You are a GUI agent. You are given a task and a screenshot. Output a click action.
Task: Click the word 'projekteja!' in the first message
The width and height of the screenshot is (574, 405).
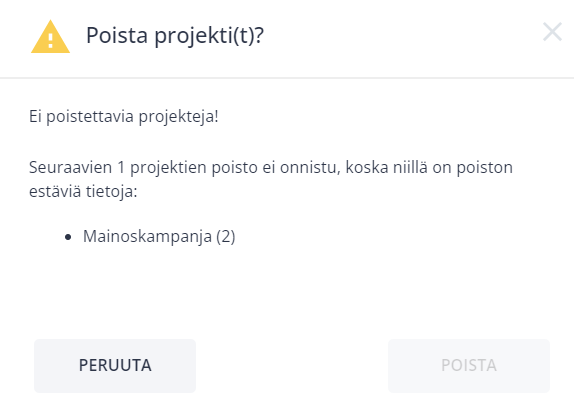(x=179, y=117)
